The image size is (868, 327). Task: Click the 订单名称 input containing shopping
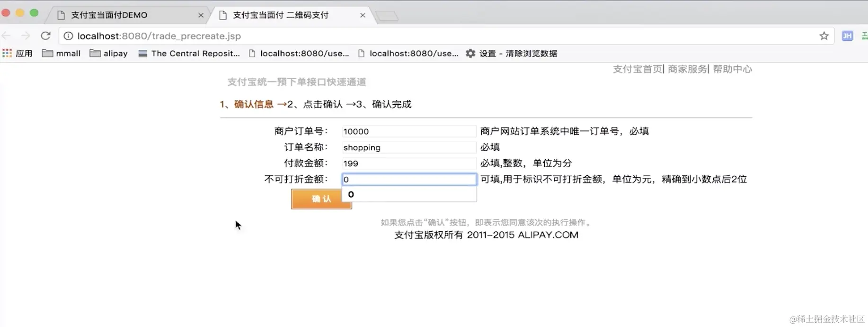tap(409, 147)
